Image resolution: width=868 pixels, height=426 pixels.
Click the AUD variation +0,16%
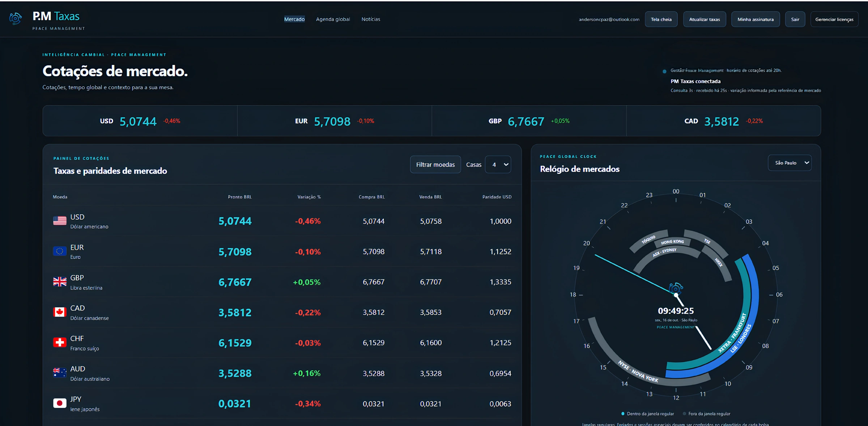[307, 373]
